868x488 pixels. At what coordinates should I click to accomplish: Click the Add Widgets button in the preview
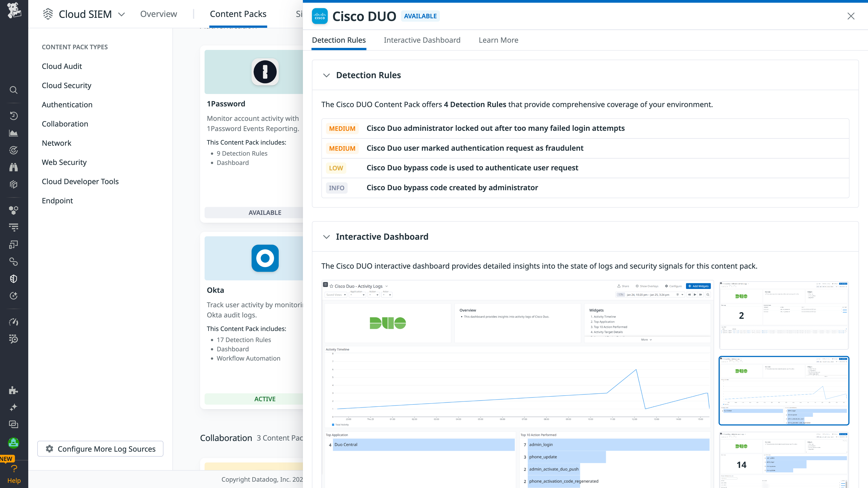(x=698, y=286)
